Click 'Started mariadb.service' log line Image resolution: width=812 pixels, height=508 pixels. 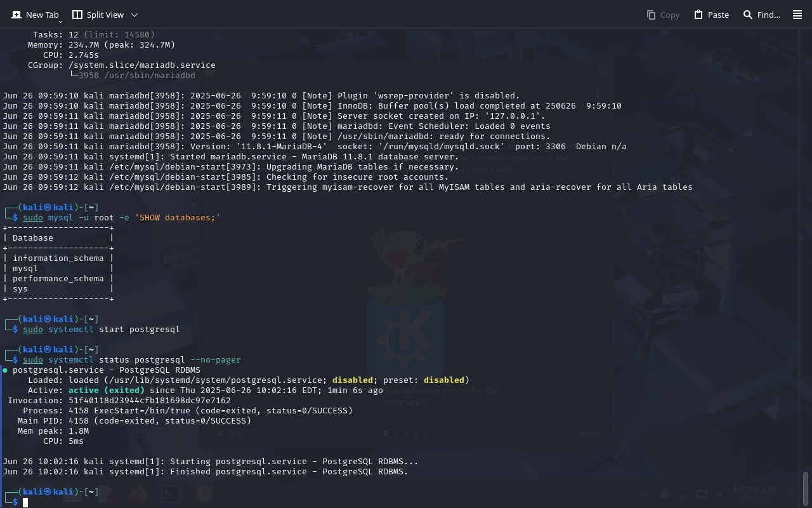point(231,157)
